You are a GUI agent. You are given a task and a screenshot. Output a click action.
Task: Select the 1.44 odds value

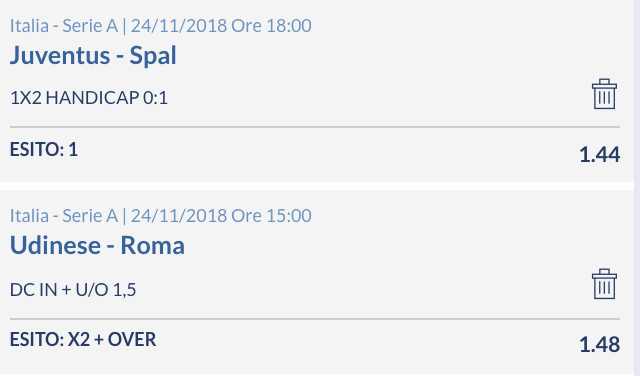600,155
